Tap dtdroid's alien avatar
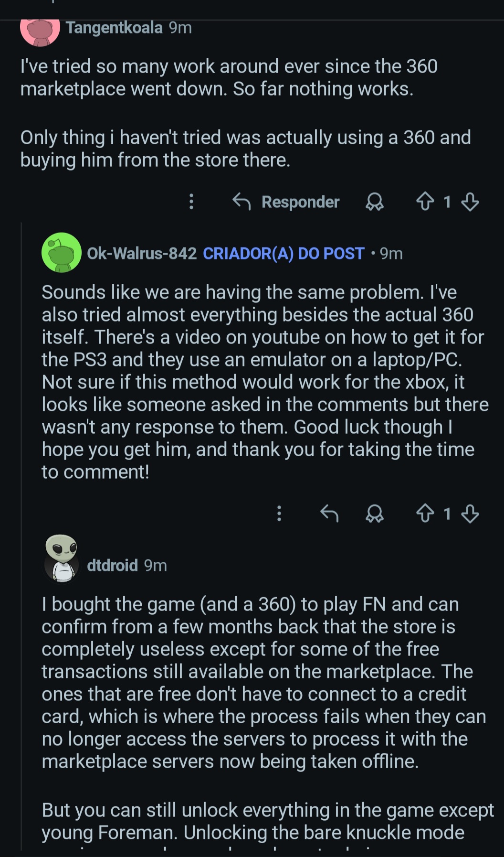Screen dimensions: 504x857 (61, 558)
